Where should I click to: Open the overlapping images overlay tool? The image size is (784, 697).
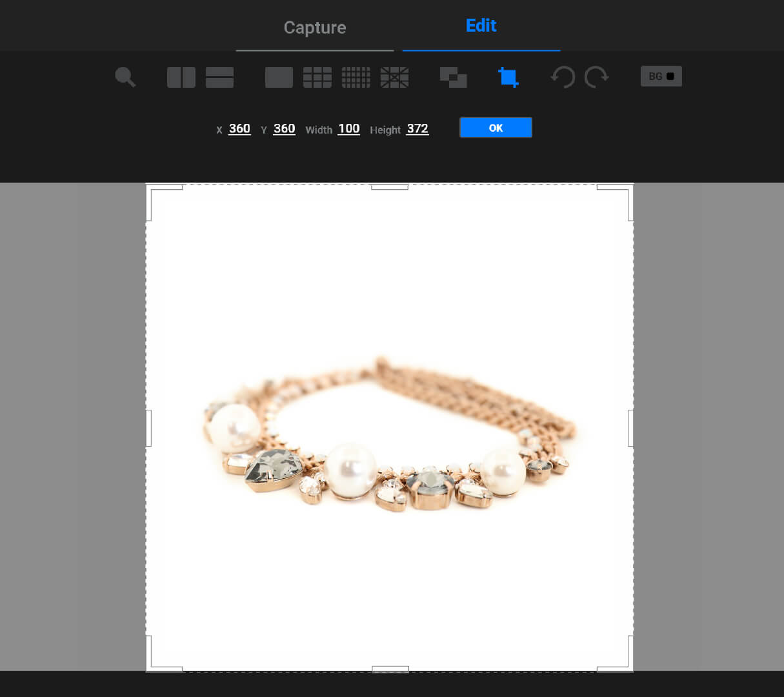pos(453,77)
